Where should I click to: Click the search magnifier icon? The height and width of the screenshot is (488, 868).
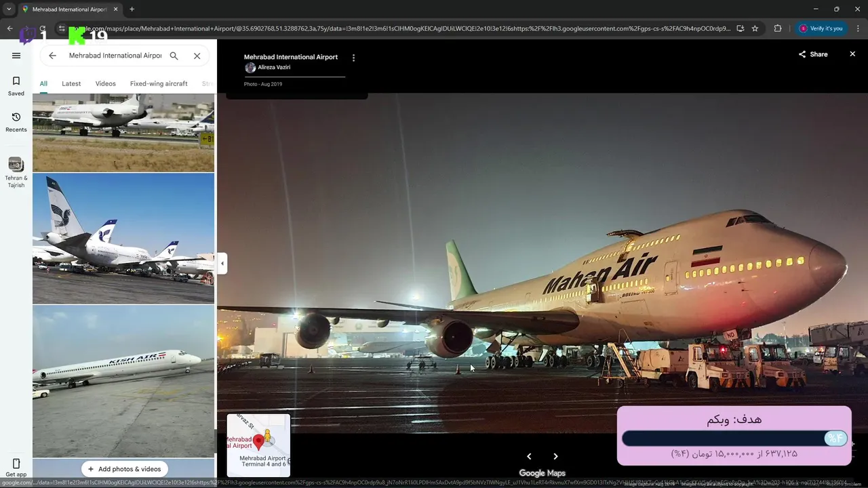pos(174,56)
